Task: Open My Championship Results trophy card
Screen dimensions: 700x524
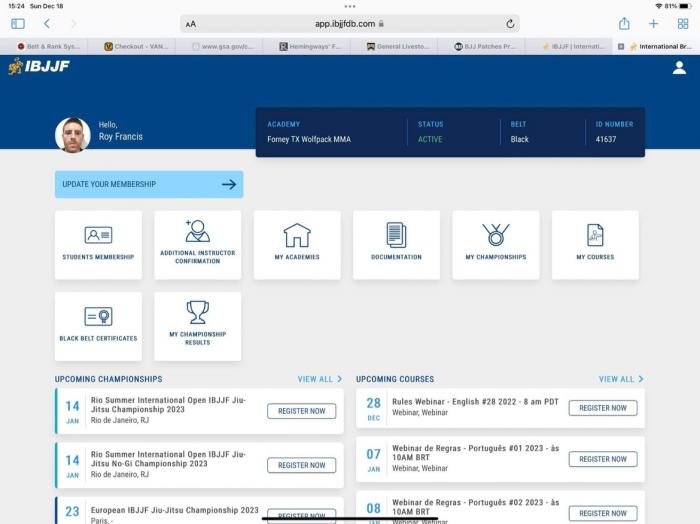Action: (197, 326)
